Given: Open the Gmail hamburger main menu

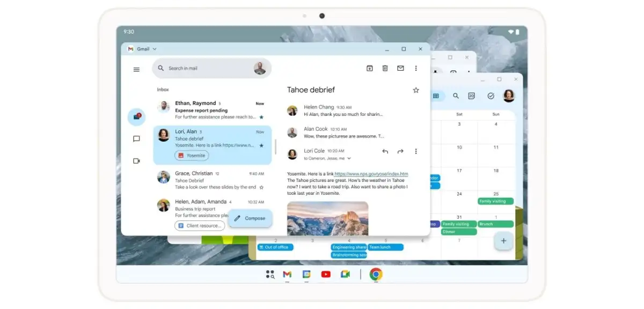Looking at the screenshot, I should point(136,69).
